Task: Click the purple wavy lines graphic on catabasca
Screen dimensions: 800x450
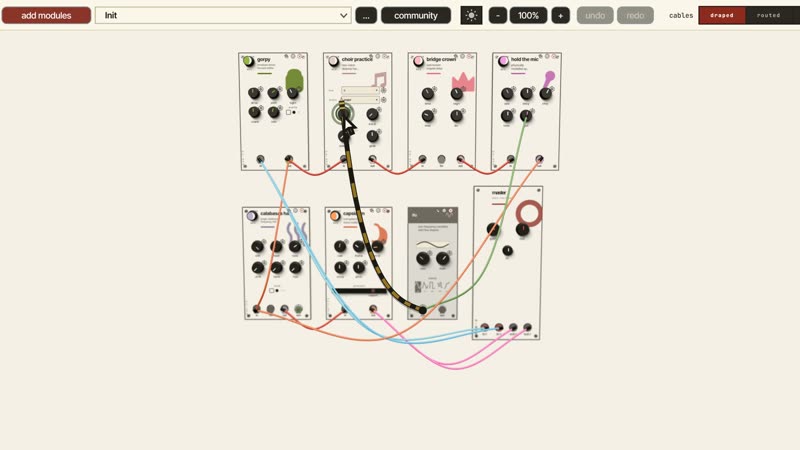Action: [296, 232]
